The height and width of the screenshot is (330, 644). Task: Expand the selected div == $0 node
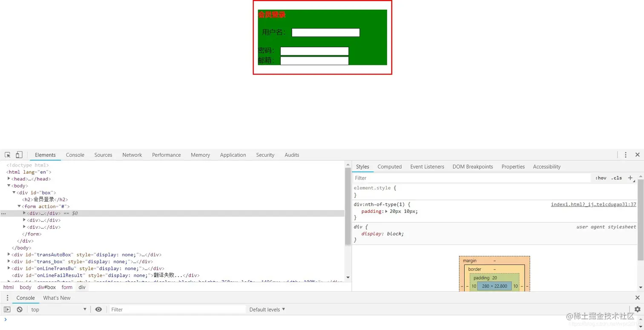coord(24,213)
